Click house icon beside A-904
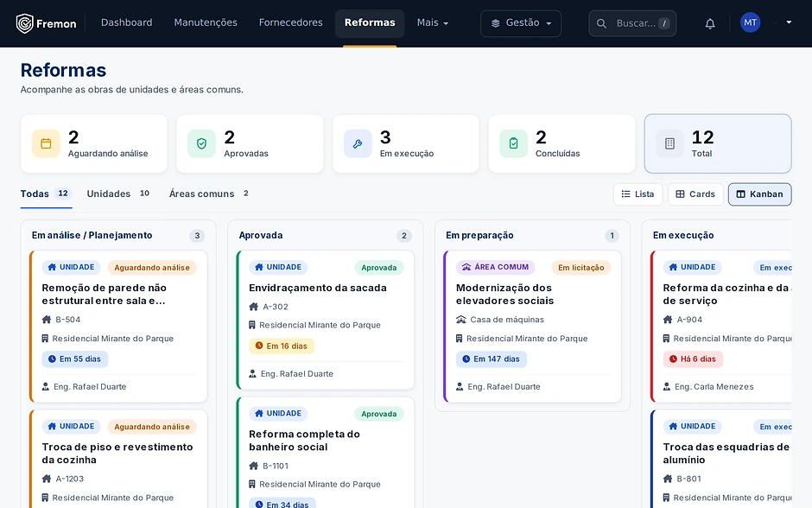The width and height of the screenshot is (812, 508). [x=668, y=320]
